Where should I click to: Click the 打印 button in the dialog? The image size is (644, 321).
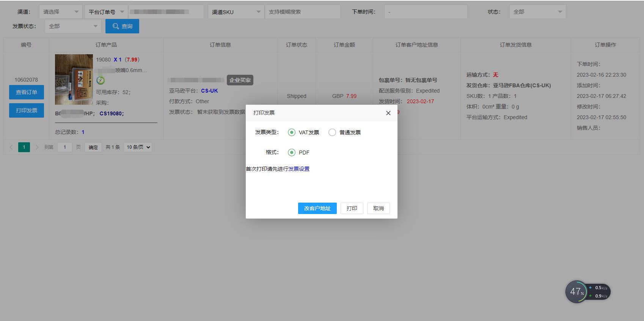352,208
